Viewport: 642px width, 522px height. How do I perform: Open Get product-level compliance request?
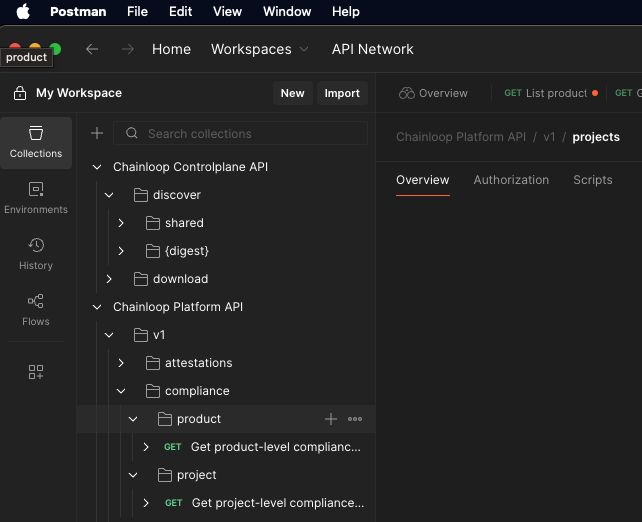pos(276,447)
